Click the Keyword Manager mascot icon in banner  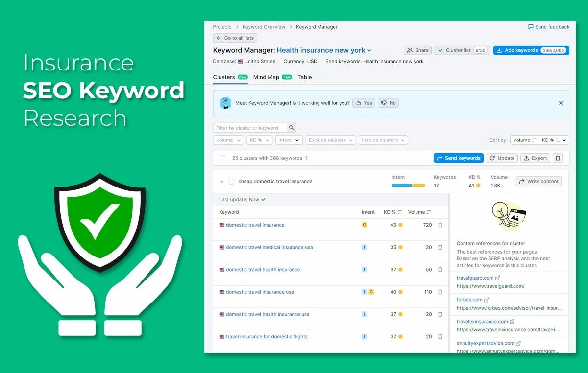pyautogui.click(x=225, y=103)
